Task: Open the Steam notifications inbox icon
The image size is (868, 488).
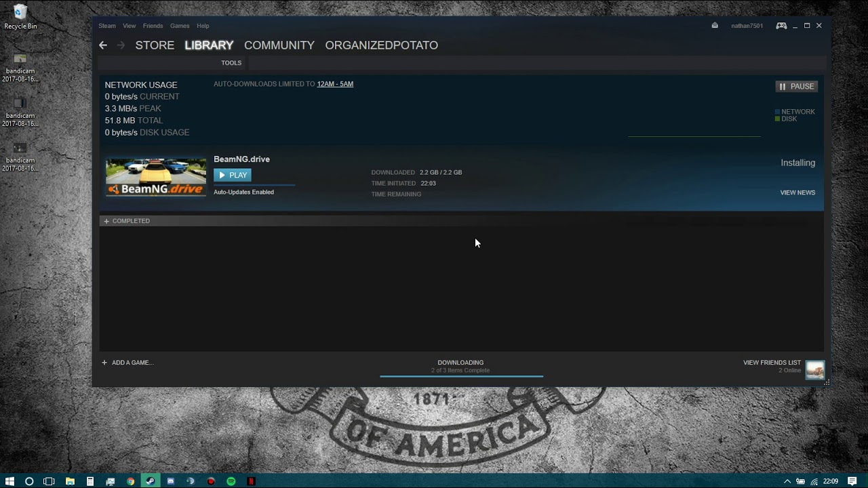Action: [x=715, y=26]
